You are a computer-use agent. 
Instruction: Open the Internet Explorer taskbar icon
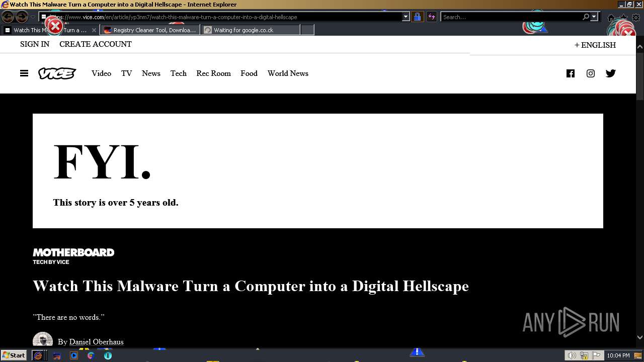coord(38,355)
